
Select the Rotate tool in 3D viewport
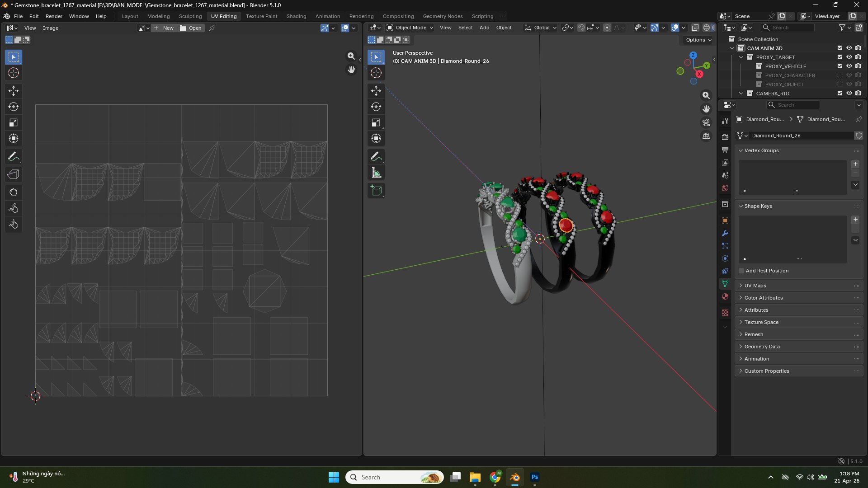pos(376,107)
